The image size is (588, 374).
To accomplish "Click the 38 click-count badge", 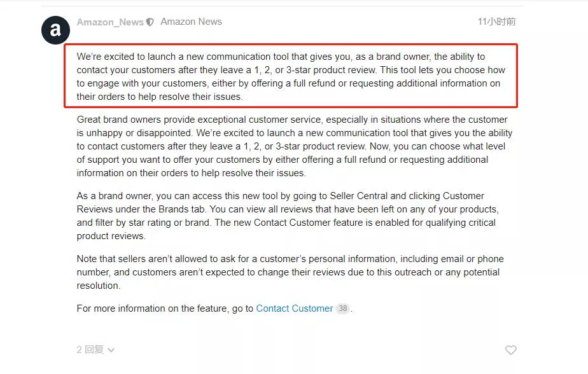I will click(343, 308).
